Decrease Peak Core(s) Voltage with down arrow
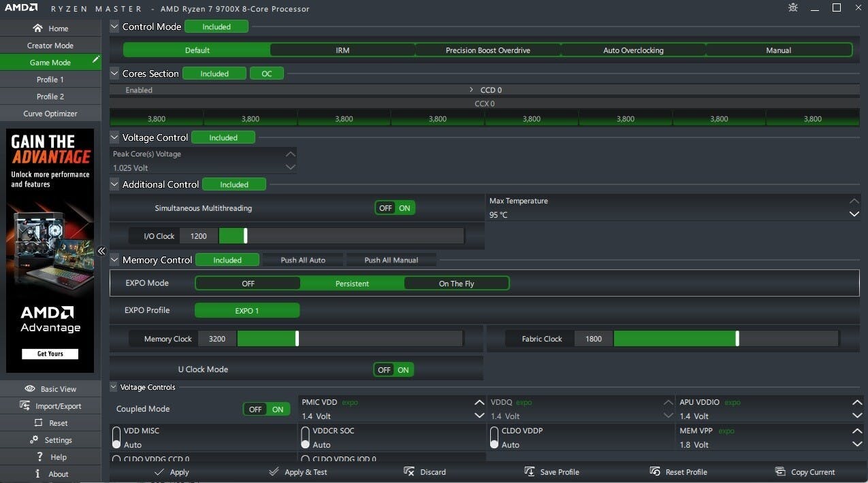 tap(291, 167)
